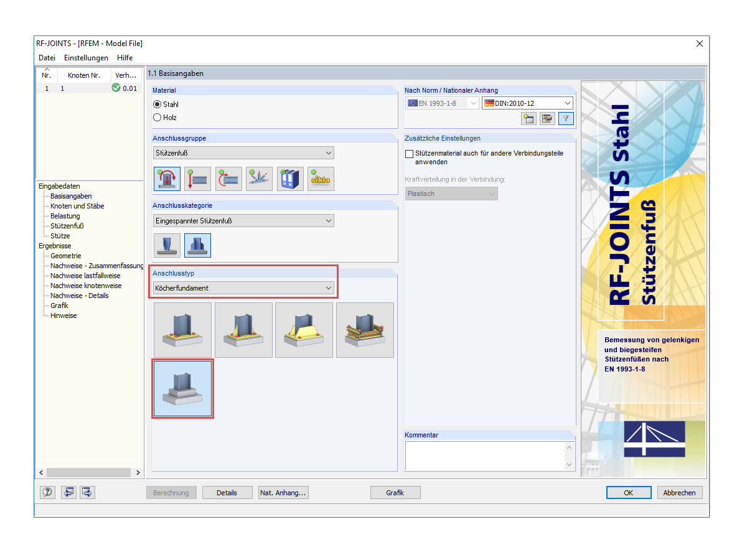This screenshot has width=747, height=560.
Task: Select Stützenfuß in the navigator tree
Action: (x=67, y=226)
